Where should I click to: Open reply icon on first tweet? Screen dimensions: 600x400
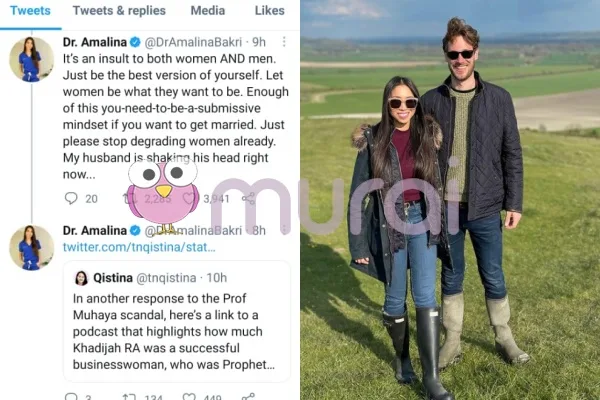pos(71,198)
